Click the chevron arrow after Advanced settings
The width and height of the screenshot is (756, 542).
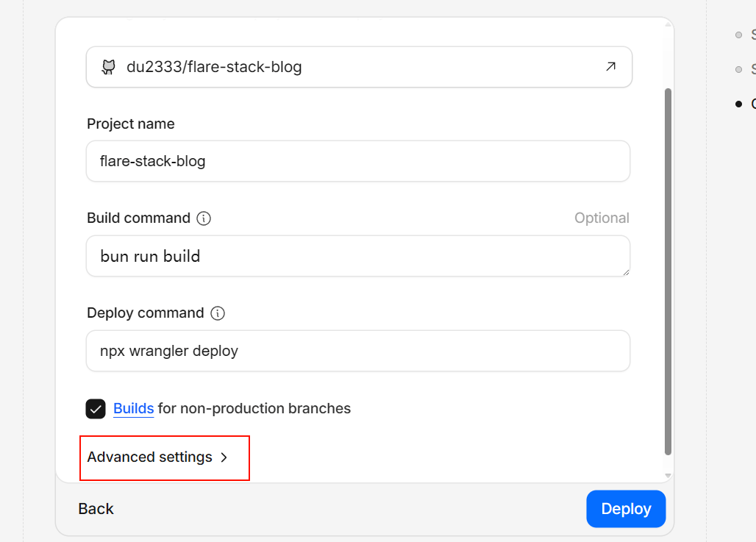pos(224,457)
